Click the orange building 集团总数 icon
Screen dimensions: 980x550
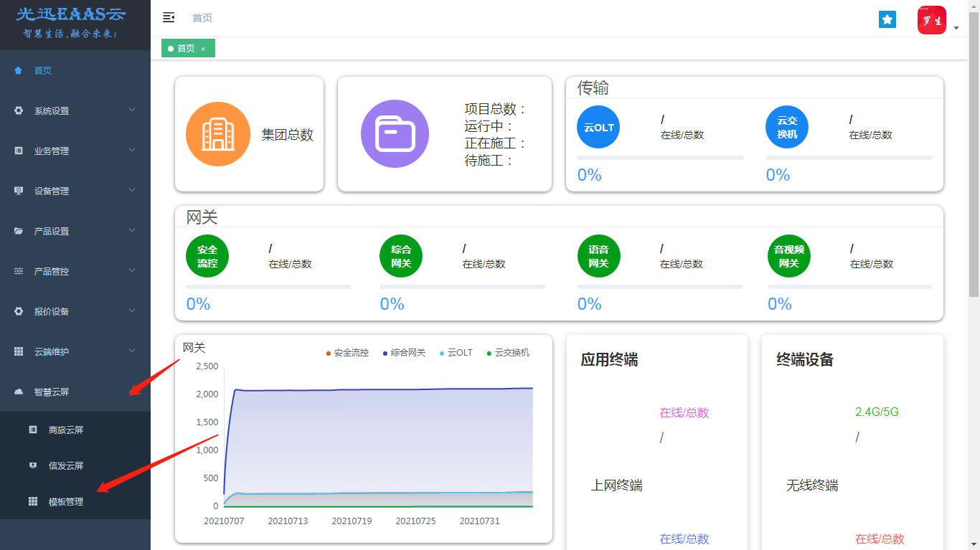(x=218, y=134)
